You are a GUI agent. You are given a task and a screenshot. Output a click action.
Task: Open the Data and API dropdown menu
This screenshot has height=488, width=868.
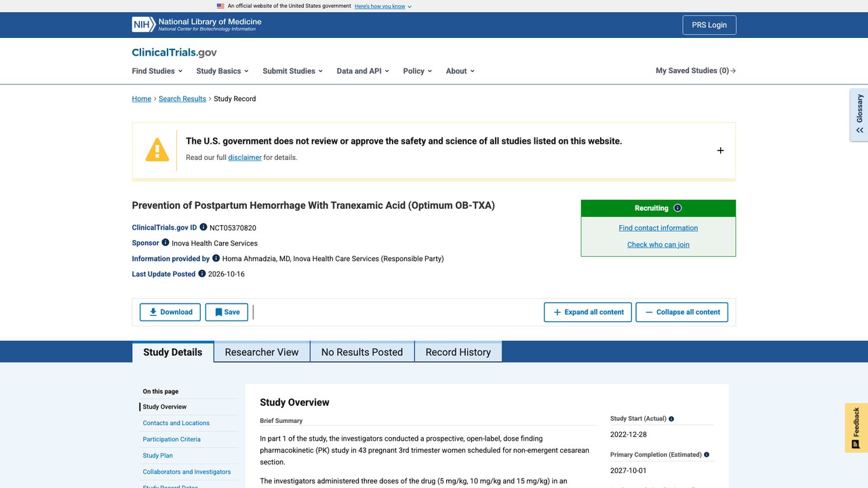click(x=363, y=70)
